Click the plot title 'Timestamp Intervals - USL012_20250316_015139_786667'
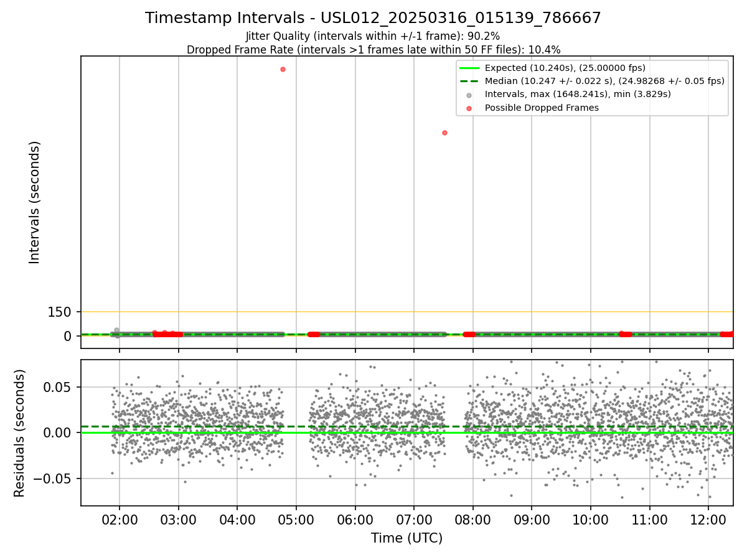The width and height of the screenshot is (747, 560). point(373,18)
